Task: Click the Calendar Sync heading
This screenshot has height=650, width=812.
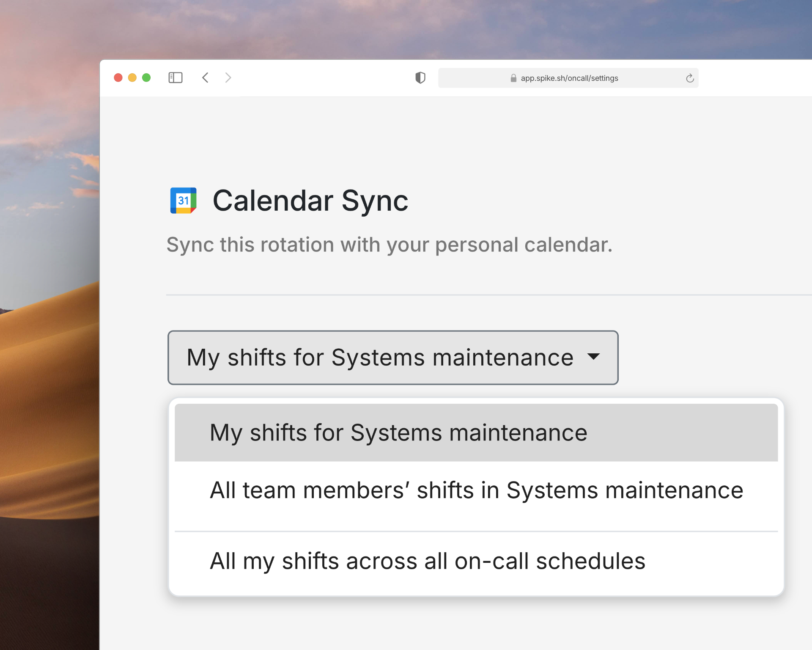Action: click(x=310, y=201)
